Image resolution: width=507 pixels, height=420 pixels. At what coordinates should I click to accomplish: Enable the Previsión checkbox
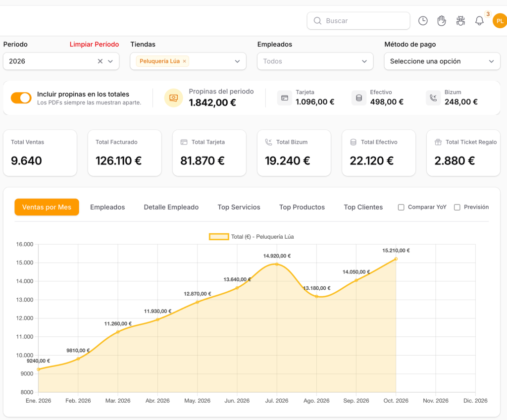click(x=457, y=207)
